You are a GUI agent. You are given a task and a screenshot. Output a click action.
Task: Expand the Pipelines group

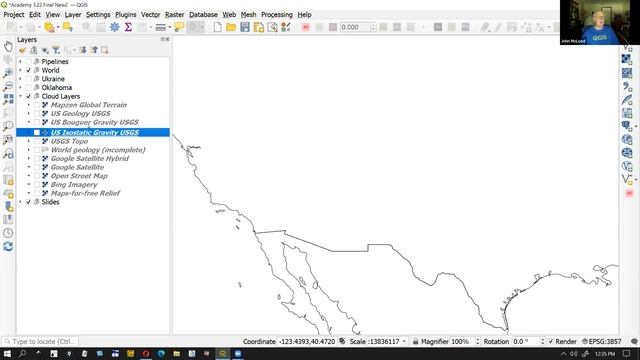pyautogui.click(x=20, y=62)
